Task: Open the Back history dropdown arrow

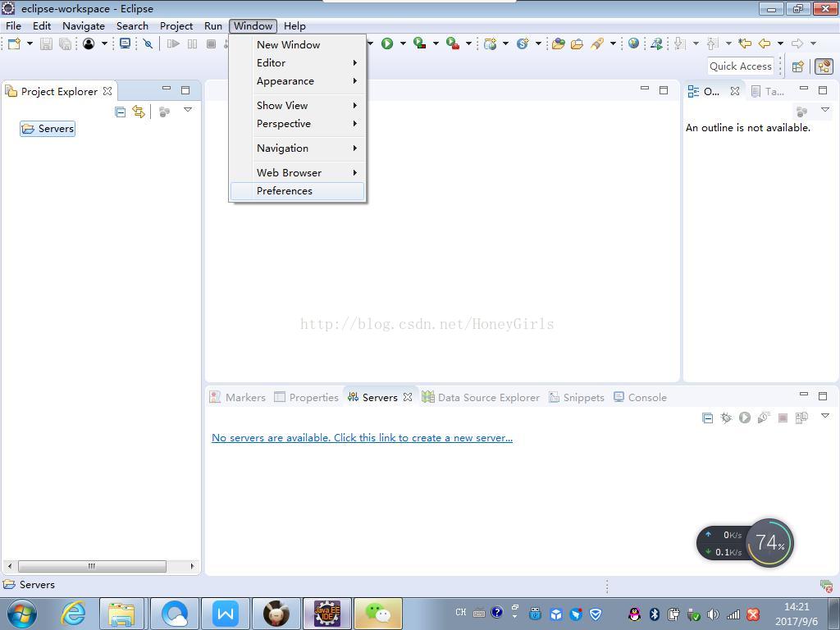Action: 781,44
